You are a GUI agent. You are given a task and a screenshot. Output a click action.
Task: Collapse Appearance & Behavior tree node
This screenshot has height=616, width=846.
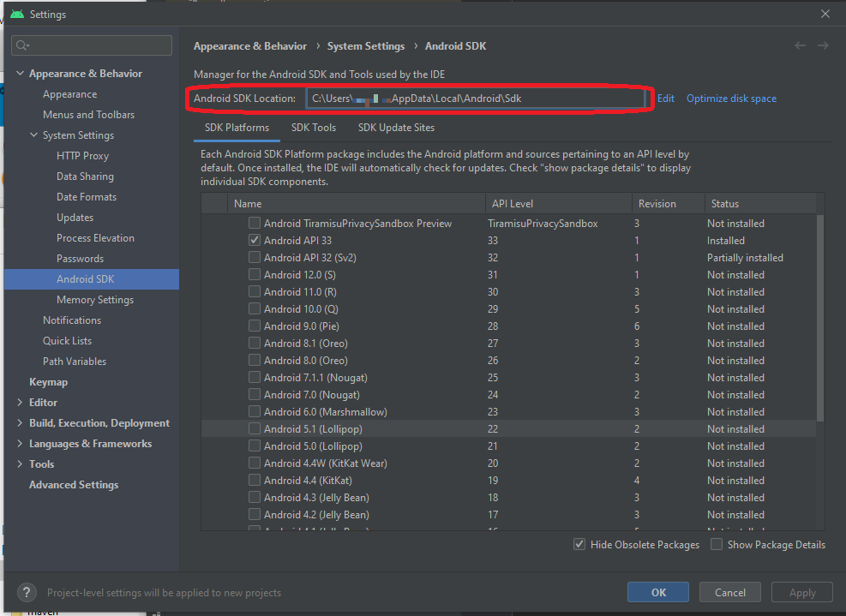[20, 74]
